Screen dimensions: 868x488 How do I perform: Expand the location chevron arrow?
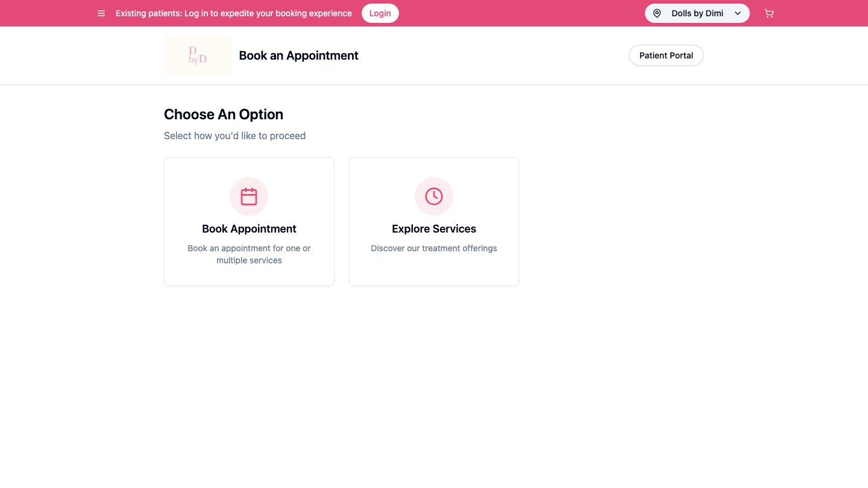(x=738, y=13)
